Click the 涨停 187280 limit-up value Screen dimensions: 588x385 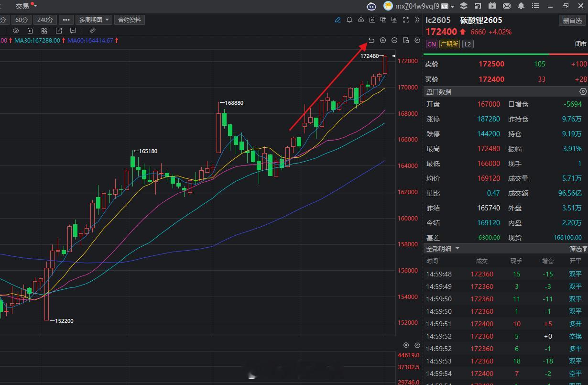[x=489, y=119]
